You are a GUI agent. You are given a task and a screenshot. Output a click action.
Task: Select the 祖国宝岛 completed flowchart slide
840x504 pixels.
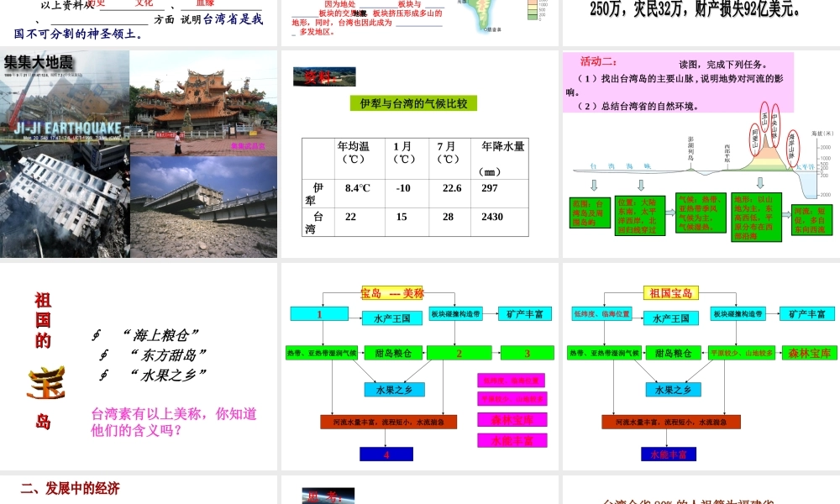click(701, 367)
